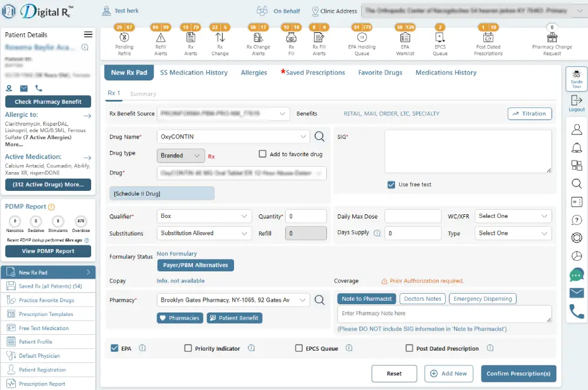Open Patient Details hamburger menu
588x390 pixels.
(88, 35)
